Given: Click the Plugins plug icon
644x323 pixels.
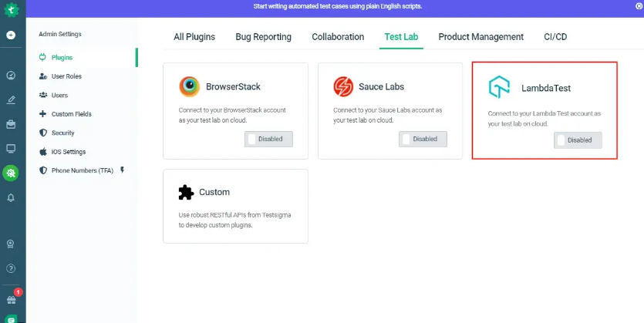Looking at the screenshot, I should 42,58.
